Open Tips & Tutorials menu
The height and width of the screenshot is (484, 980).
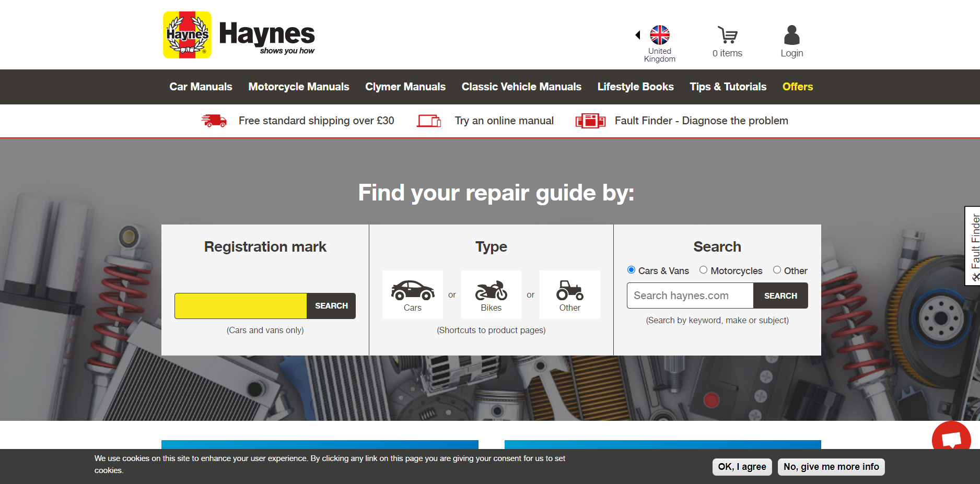[728, 87]
